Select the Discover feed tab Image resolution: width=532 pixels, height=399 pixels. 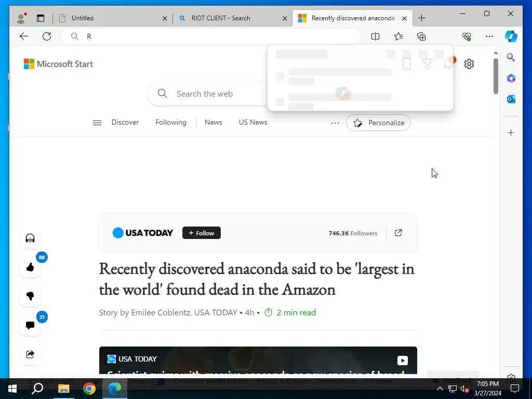pyautogui.click(x=125, y=122)
